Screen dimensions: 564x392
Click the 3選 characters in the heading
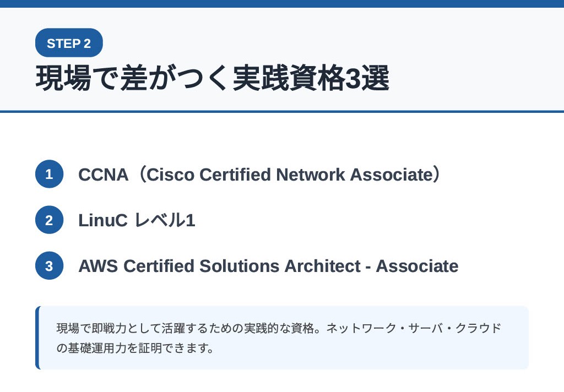(x=367, y=78)
